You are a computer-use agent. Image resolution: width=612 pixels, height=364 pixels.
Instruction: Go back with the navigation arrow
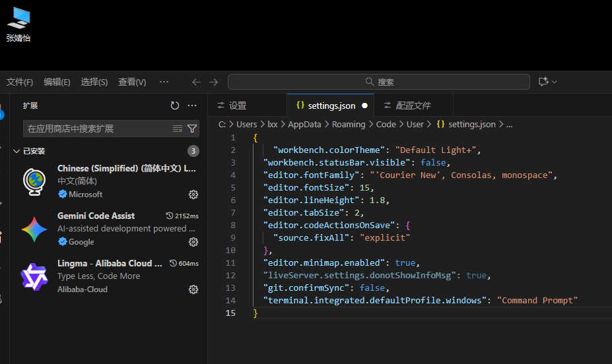(x=196, y=82)
